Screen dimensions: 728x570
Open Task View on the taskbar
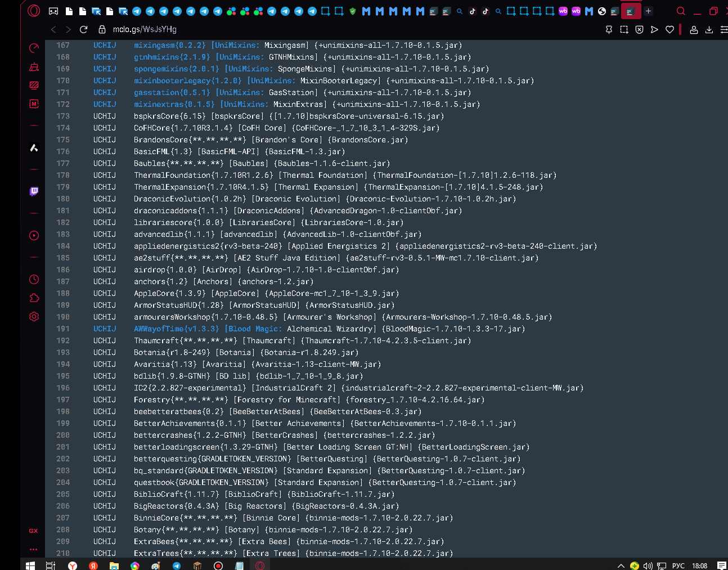[50, 565]
